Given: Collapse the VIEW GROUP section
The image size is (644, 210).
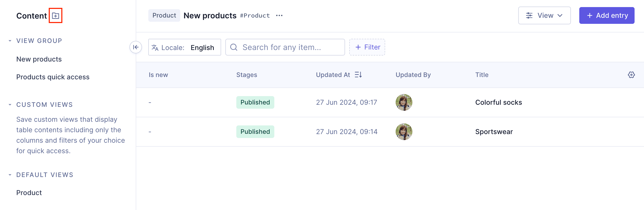Looking at the screenshot, I should (10, 40).
